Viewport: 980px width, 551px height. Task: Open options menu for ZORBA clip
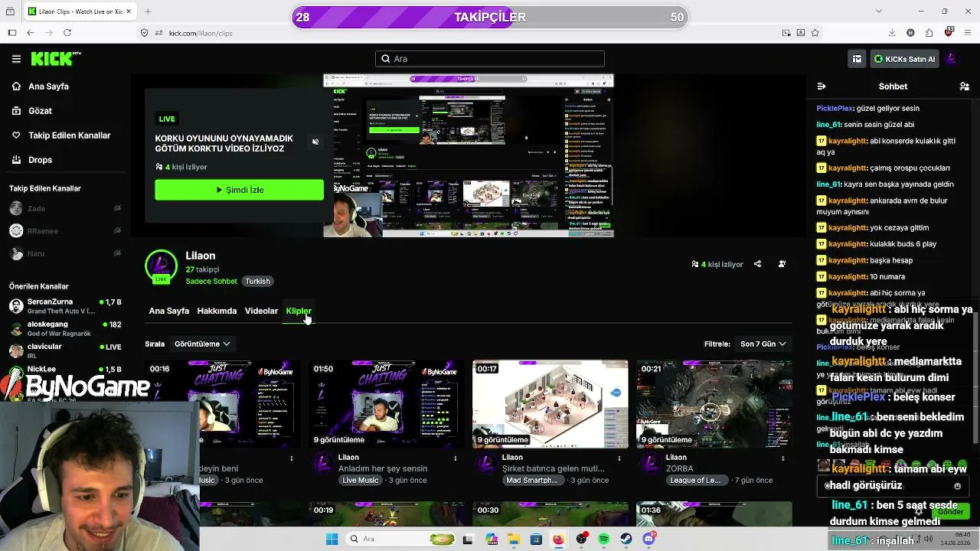(x=783, y=458)
